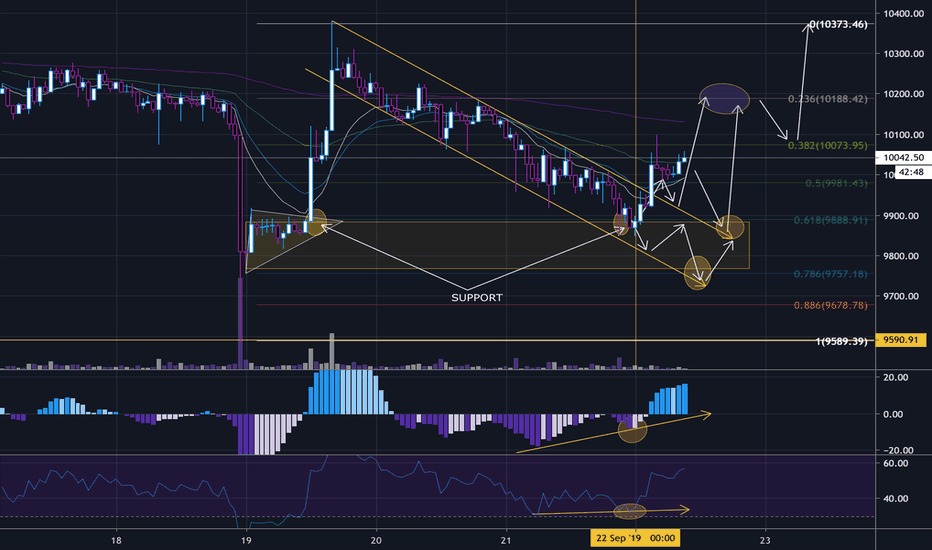This screenshot has width=932, height=550.
Task: Click the histogram pane 20.00 axis value
Action: point(896,378)
